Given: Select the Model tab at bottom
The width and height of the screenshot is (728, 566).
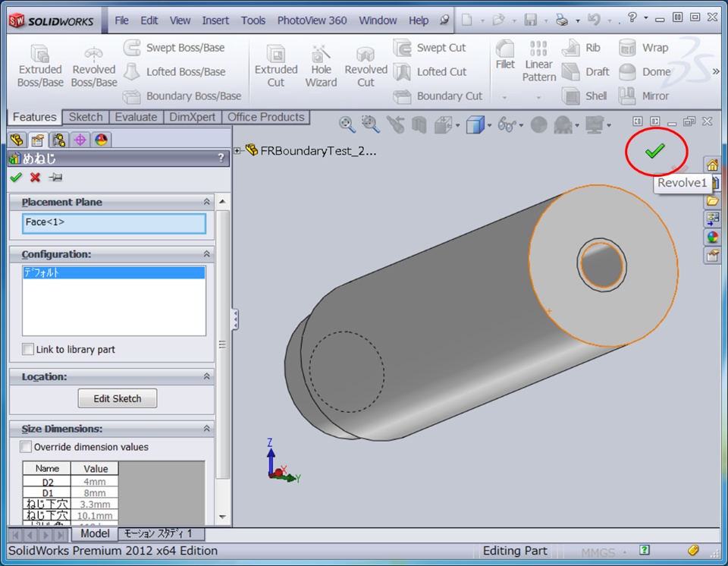Looking at the screenshot, I should tap(95, 533).
